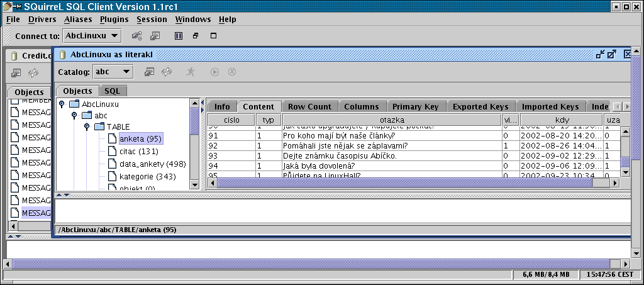Select kategorie (343) table in tree

(x=148, y=177)
